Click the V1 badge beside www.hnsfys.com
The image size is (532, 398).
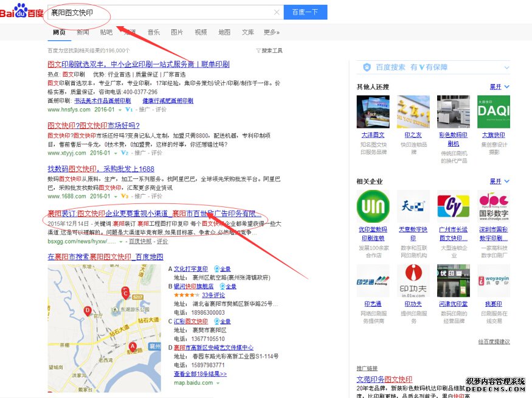click(129, 110)
